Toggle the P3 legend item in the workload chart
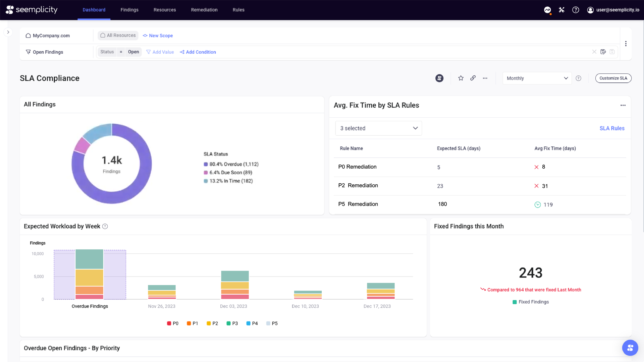This screenshot has height=362, width=644. (x=232, y=323)
